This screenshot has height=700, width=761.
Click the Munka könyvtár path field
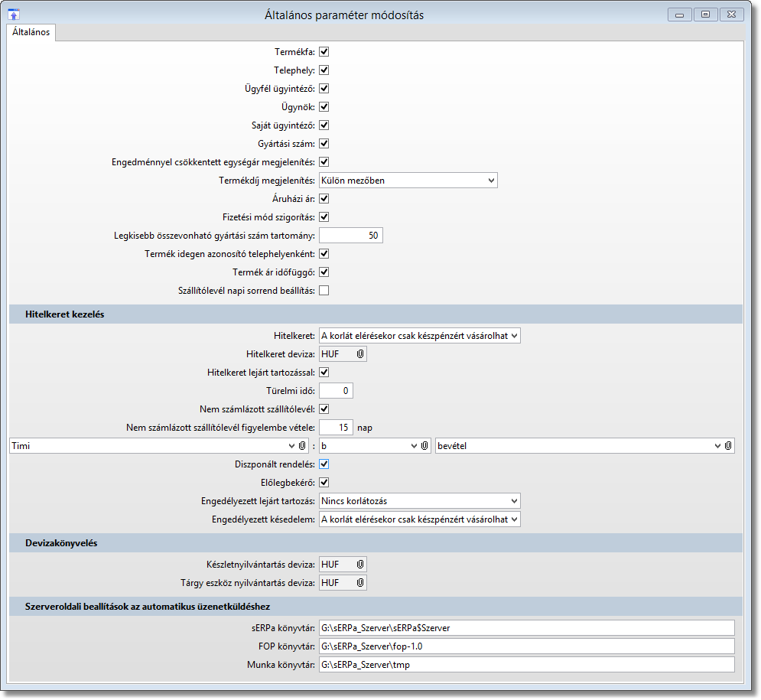point(527,665)
